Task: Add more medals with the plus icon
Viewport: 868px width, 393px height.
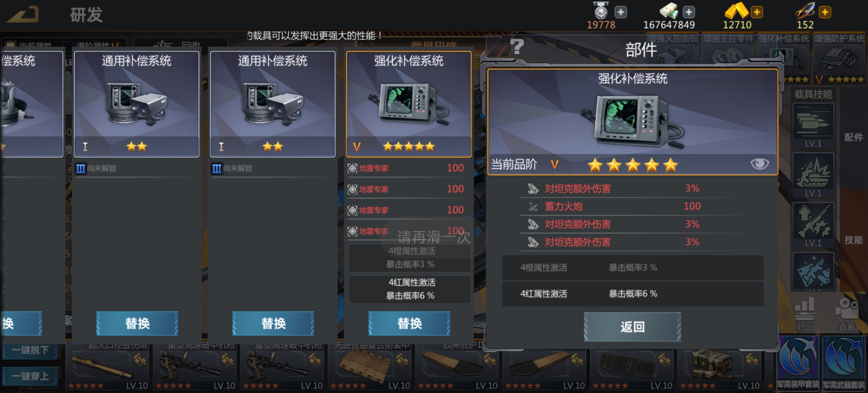Action: [621, 12]
